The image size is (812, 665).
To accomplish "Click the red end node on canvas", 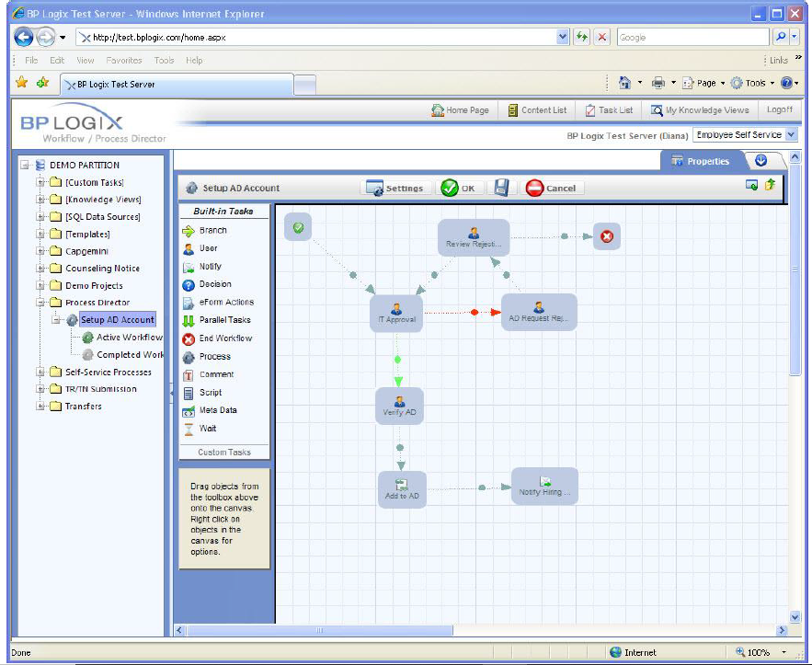I will (x=606, y=236).
